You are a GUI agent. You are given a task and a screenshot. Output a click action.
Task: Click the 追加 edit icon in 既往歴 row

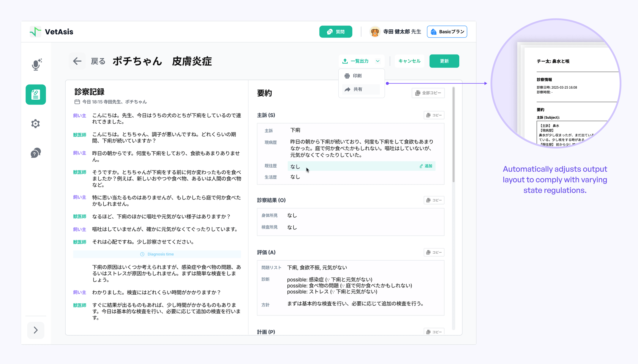tap(426, 166)
